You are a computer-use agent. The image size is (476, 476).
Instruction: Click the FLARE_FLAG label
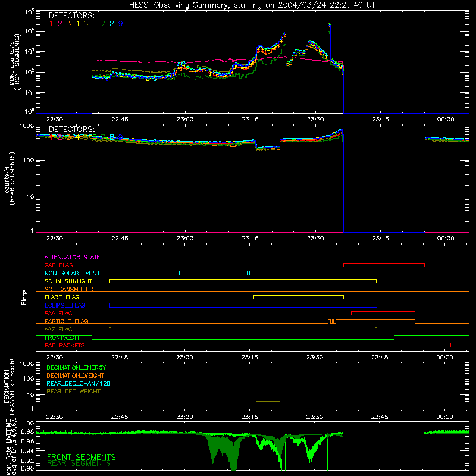click(x=62, y=297)
